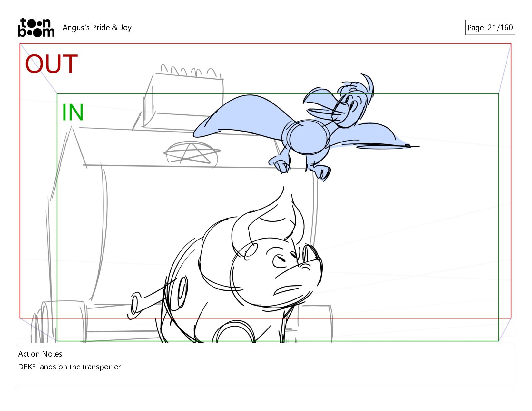Click the 'Action Notes' heading

(x=40, y=354)
